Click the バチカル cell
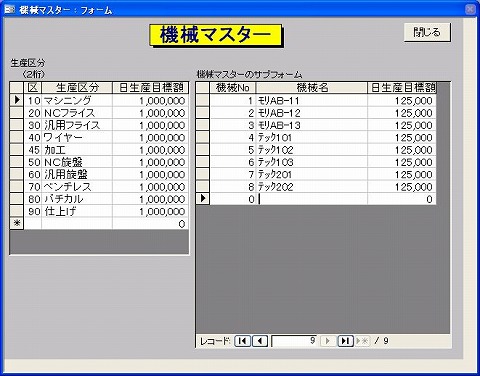Image resolution: width=480 pixels, height=376 pixels. tap(77, 199)
